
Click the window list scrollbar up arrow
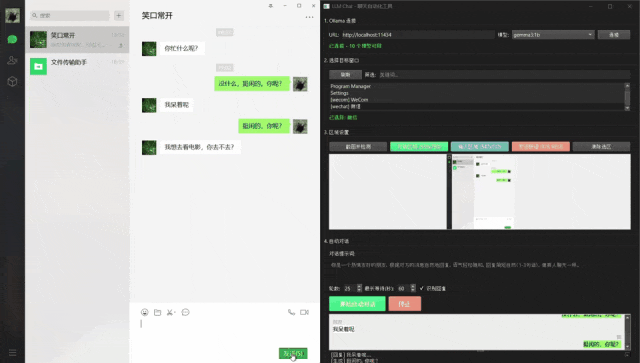[x=627, y=85]
